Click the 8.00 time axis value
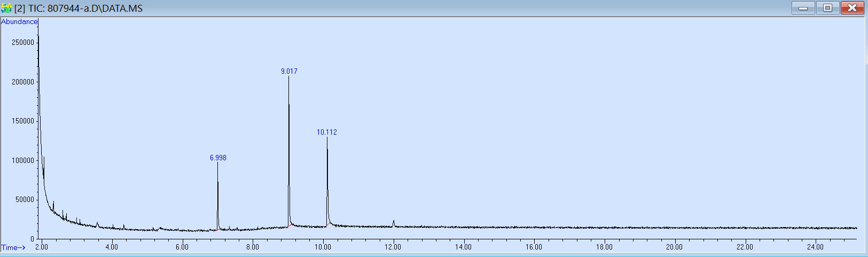868x257 pixels. 253,247
